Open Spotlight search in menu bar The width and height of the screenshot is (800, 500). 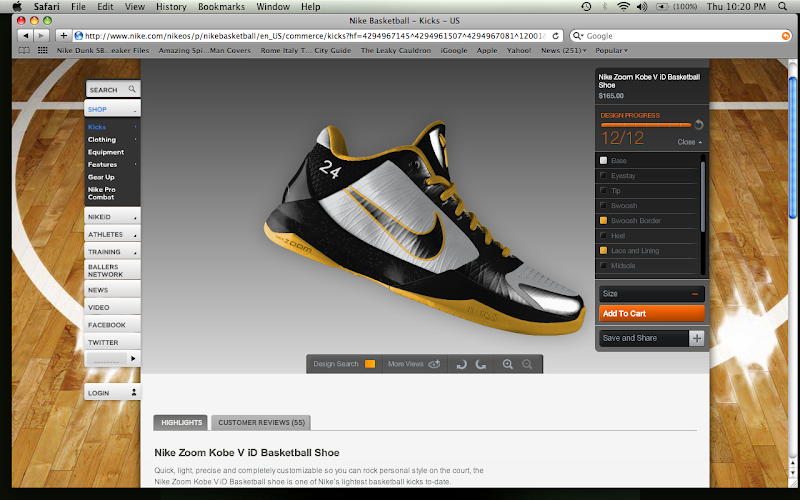click(782, 6)
